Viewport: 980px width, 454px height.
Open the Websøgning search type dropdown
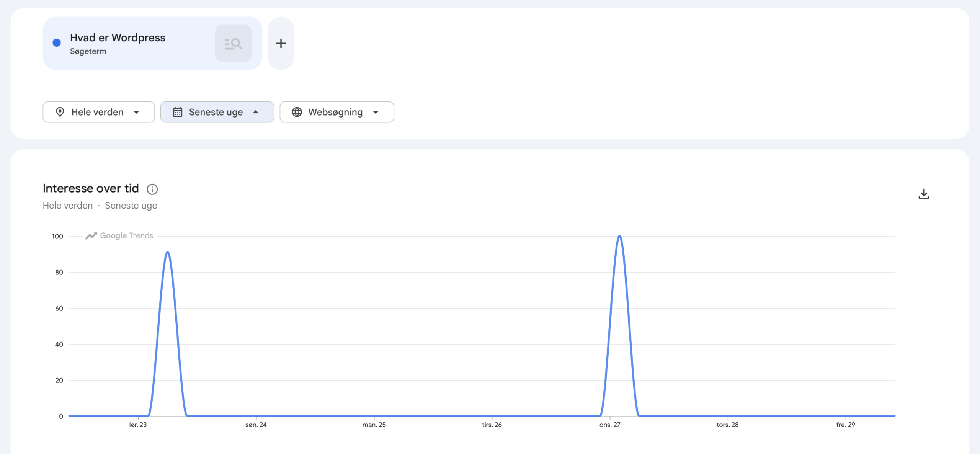[337, 112]
